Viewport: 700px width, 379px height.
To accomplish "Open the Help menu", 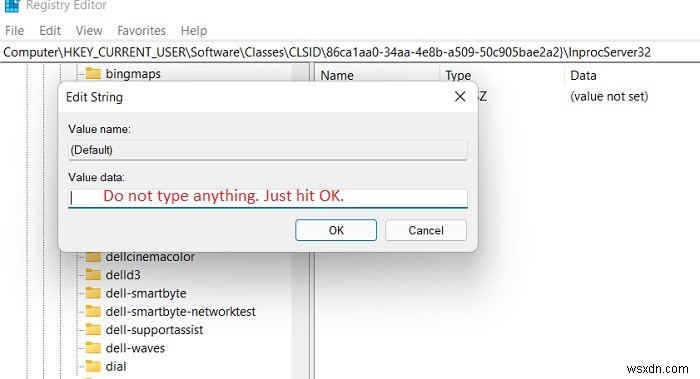I will click(194, 31).
